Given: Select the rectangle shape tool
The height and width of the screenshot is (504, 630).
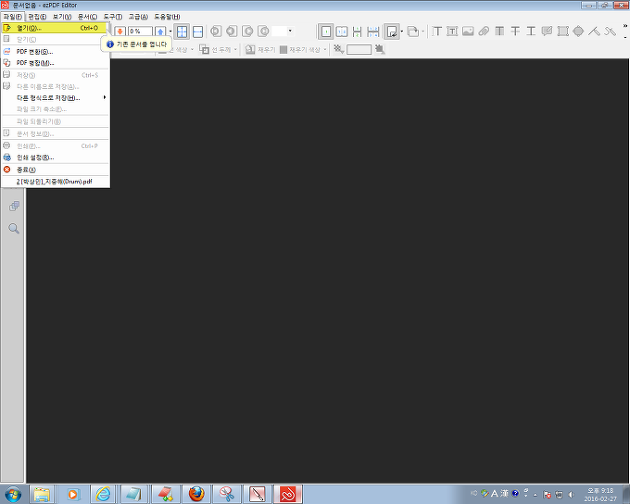Looking at the screenshot, I should coord(562,31).
